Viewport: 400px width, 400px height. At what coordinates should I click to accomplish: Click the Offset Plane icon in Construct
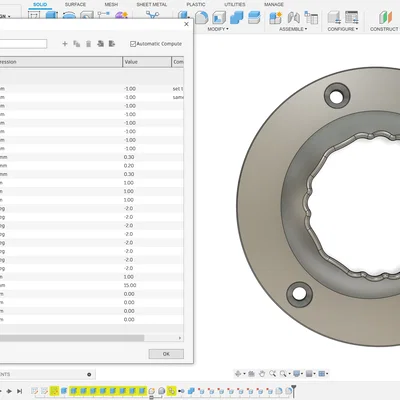385,17
